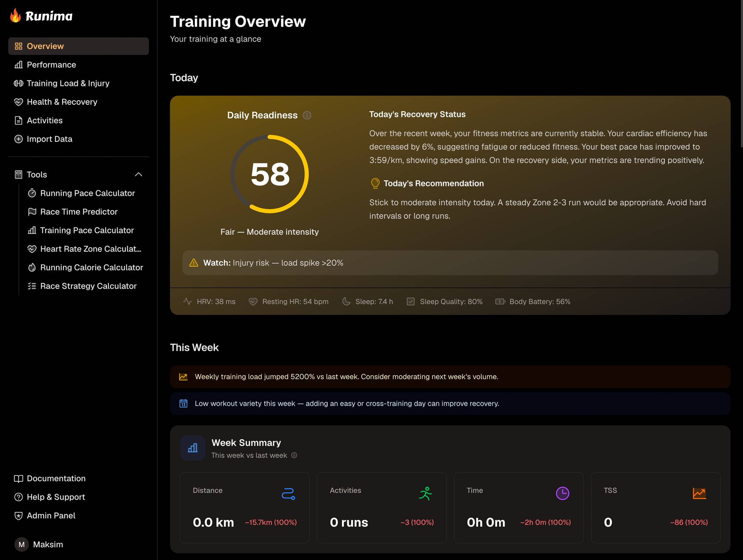This screenshot has height=560, width=743.
Task: Click the Runima flame logo
Action: [x=16, y=16]
